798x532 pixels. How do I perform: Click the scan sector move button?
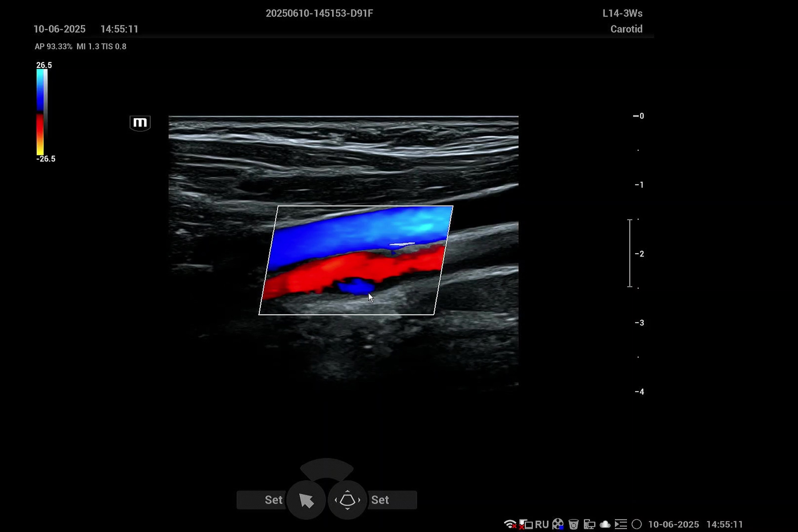347,500
